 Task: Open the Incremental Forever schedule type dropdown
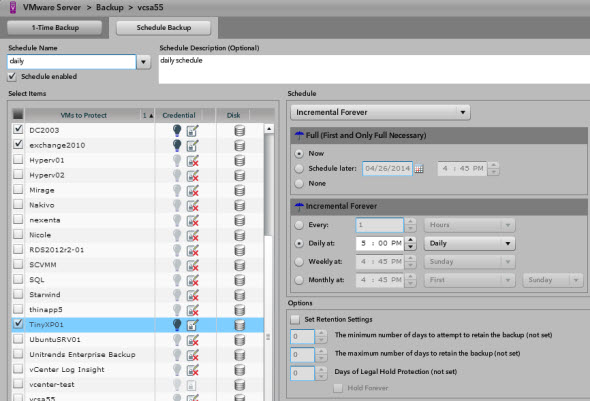tap(380, 112)
